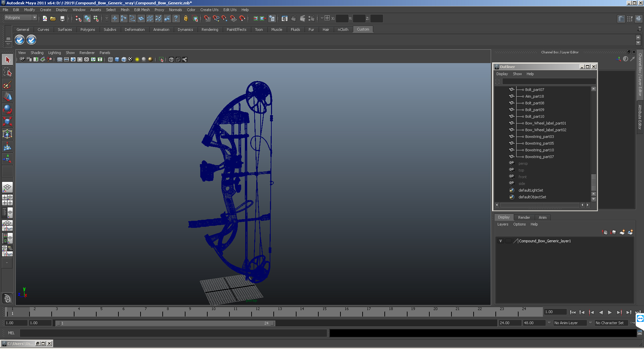Image resolution: width=644 pixels, height=349 pixels.
Task: Toggle viewport grid display
Action: [60, 59]
